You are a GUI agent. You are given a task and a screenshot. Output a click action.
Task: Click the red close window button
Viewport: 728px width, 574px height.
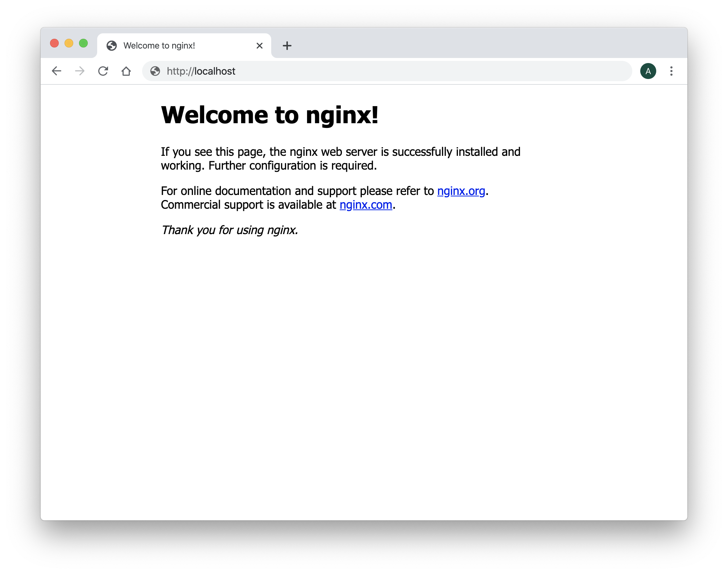(x=54, y=43)
